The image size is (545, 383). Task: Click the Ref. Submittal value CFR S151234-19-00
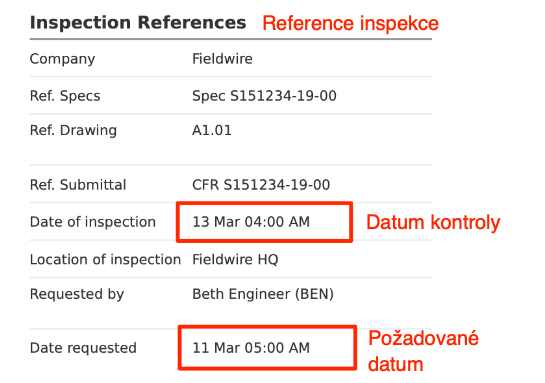point(261,185)
